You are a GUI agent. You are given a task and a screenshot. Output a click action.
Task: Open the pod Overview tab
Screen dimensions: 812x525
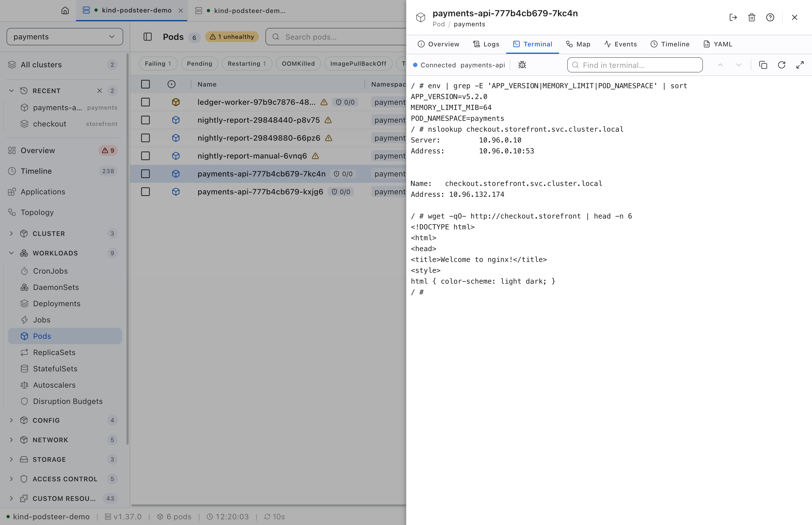pos(438,44)
